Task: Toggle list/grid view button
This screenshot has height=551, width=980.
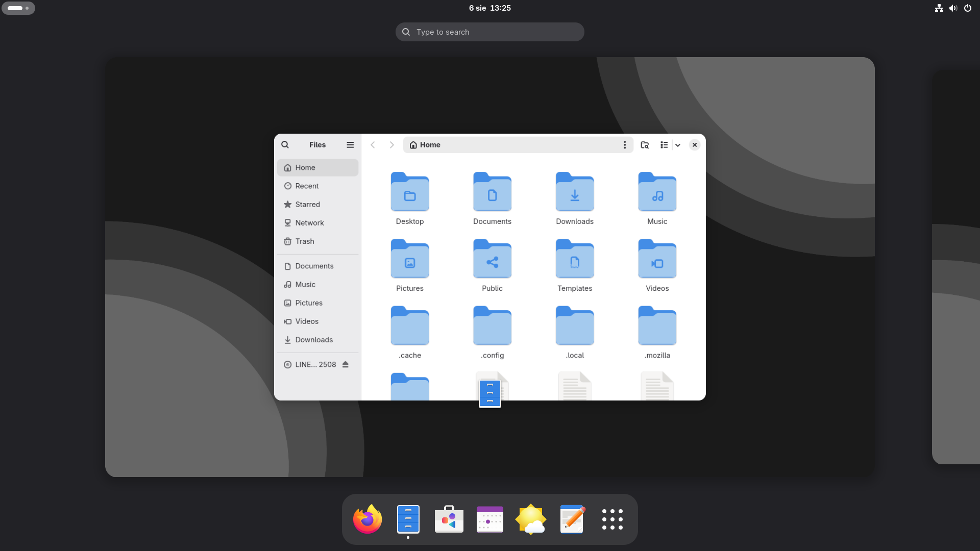Action: (664, 145)
